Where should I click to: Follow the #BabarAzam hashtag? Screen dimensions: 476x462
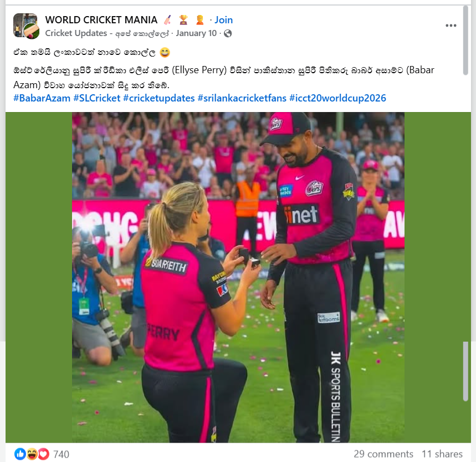point(42,98)
